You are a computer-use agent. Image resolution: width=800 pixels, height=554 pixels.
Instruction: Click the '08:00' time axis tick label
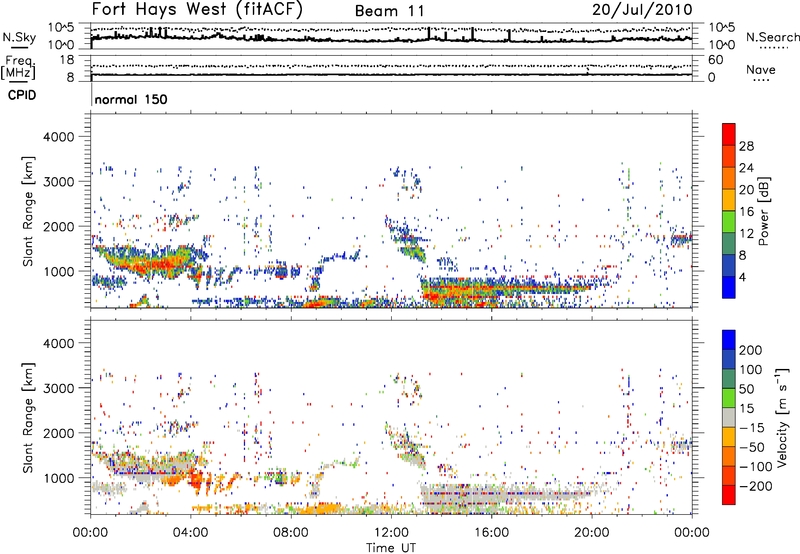tap(291, 533)
